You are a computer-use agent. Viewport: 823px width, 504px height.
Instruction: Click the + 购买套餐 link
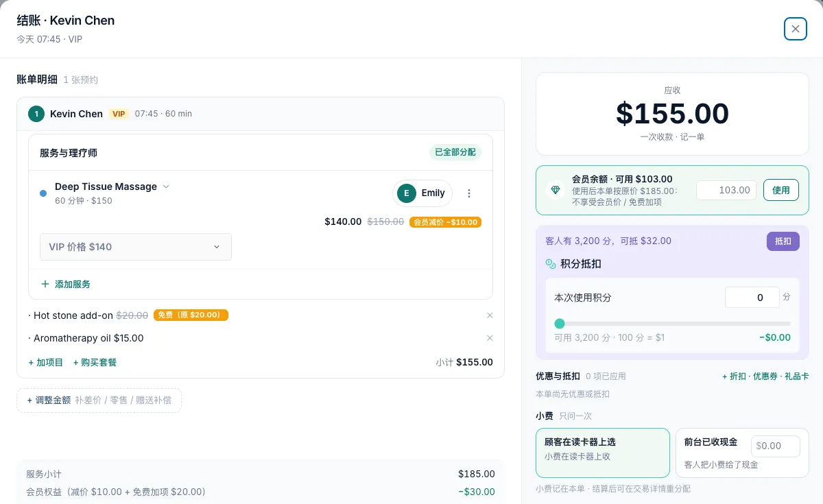pyautogui.click(x=95, y=362)
